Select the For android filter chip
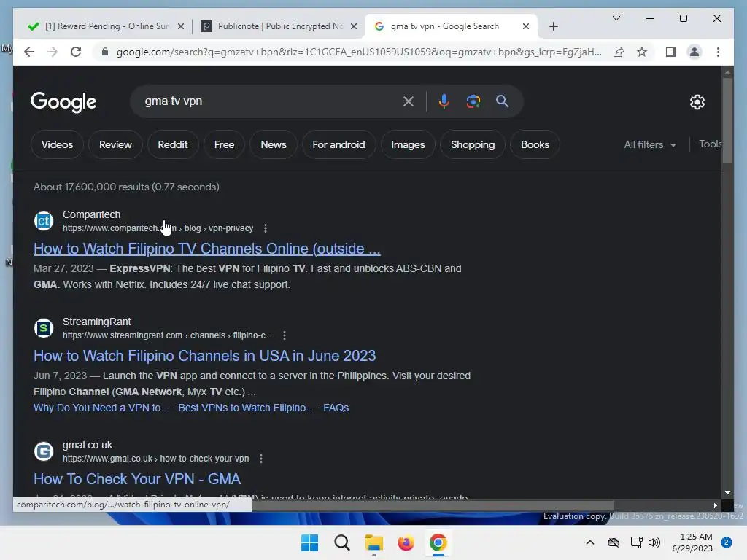 [x=338, y=145]
